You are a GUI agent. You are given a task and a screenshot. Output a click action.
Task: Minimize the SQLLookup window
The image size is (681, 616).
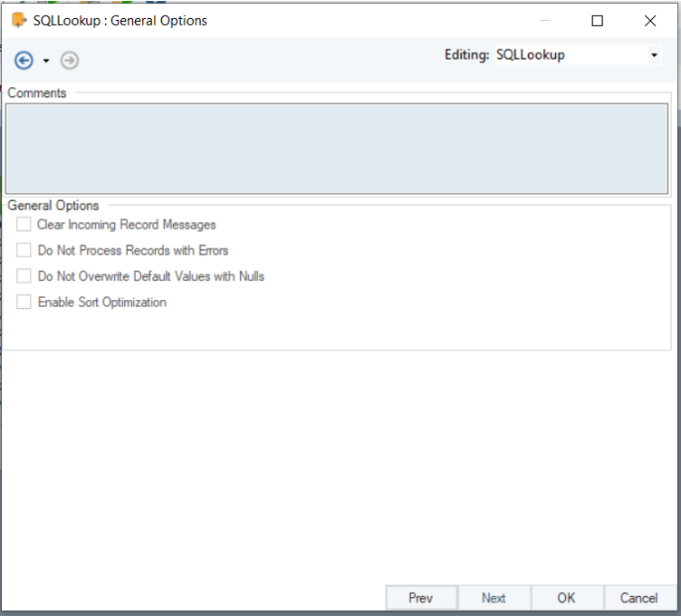pos(545,21)
